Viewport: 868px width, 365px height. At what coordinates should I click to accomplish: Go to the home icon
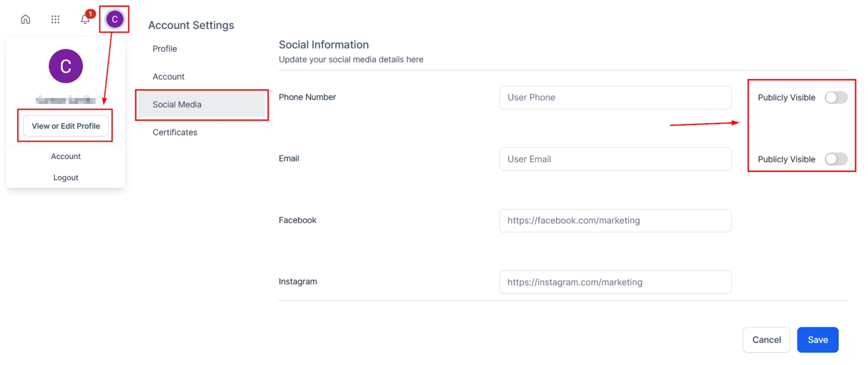point(26,19)
